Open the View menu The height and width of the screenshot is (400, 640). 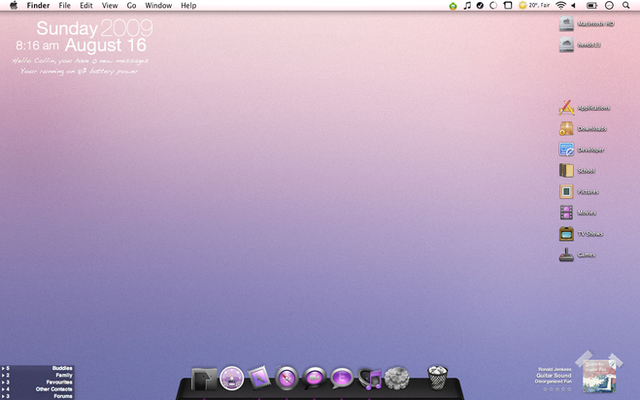pyautogui.click(x=110, y=5)
